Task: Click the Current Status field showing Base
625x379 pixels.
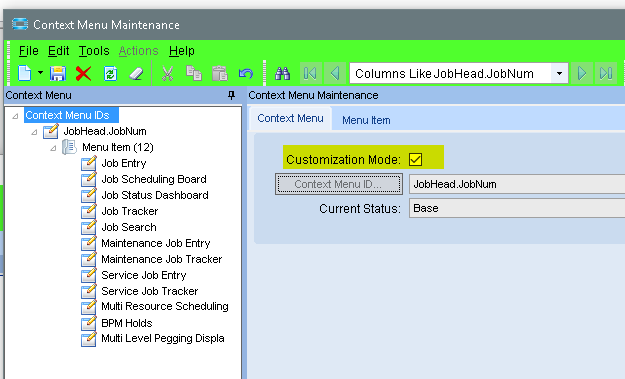Action: 517,208
